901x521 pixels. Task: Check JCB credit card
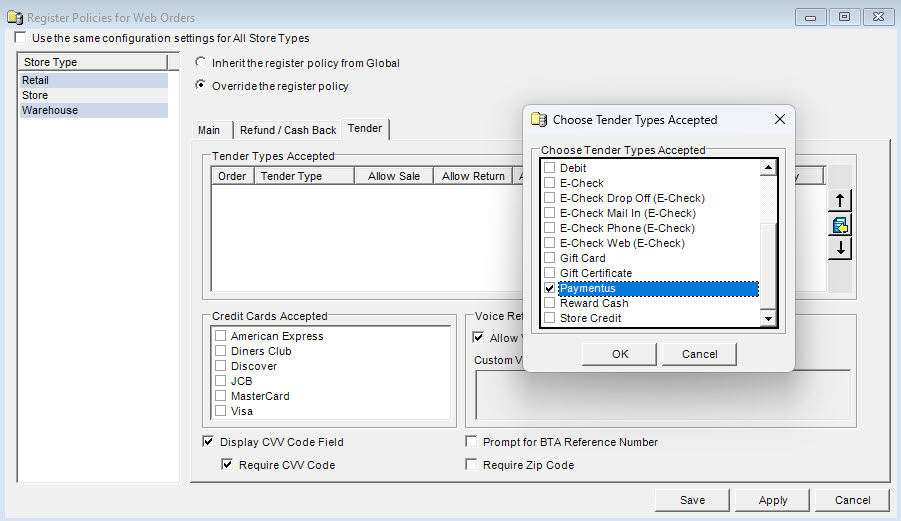220,380
